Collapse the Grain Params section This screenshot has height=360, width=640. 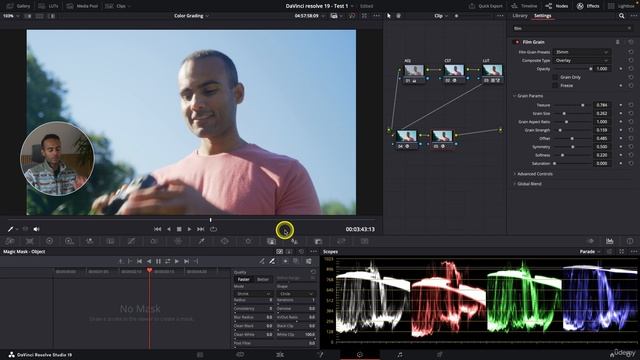point(528,96)
